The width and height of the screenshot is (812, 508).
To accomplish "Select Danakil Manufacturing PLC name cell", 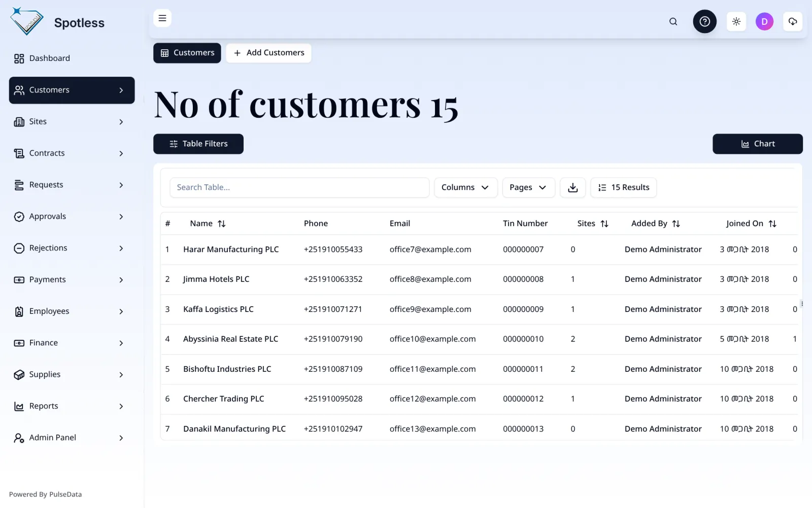I will (x=234, y=429).
